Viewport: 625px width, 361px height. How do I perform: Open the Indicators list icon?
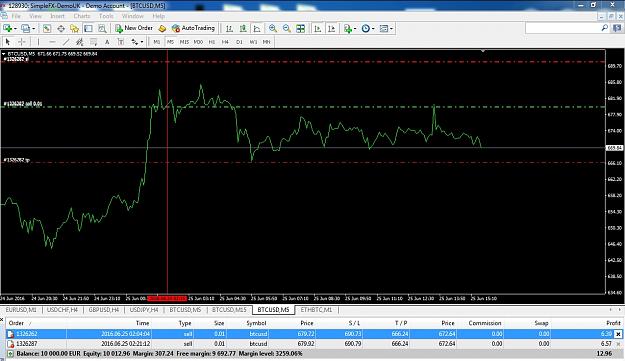tap(348, 28)
